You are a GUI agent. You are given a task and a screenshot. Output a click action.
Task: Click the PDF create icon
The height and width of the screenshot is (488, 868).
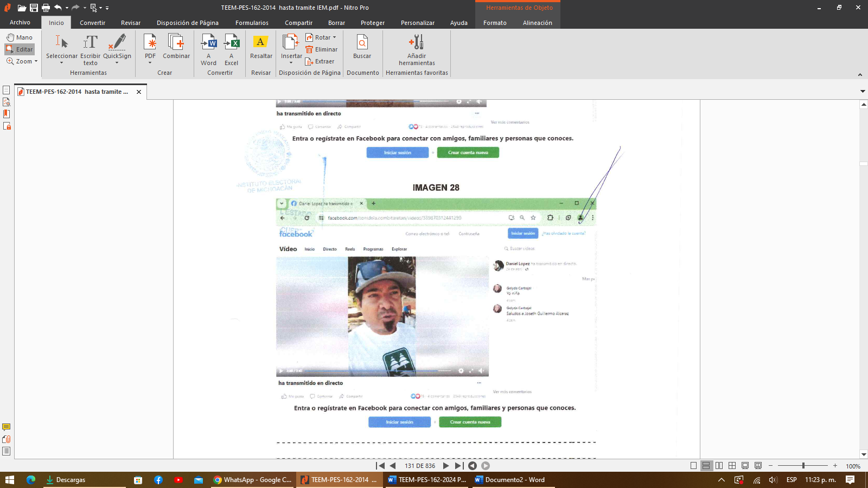pos(150,42)
